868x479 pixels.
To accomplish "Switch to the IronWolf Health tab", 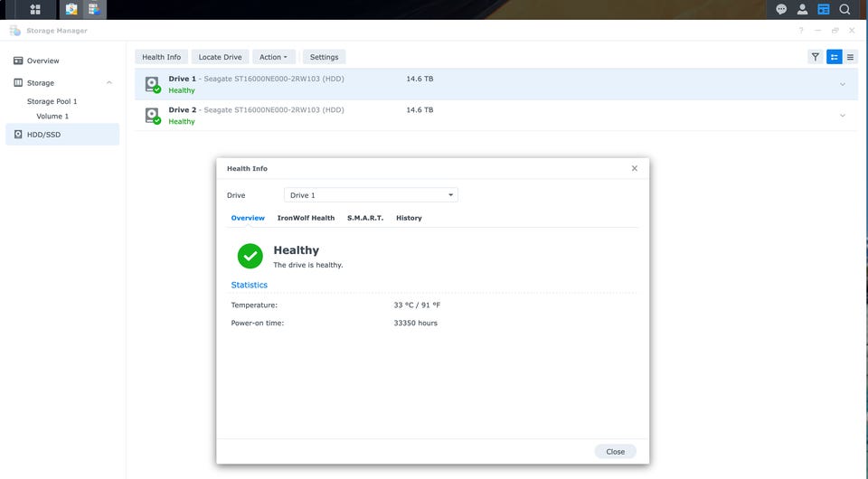I will point(307,218).
